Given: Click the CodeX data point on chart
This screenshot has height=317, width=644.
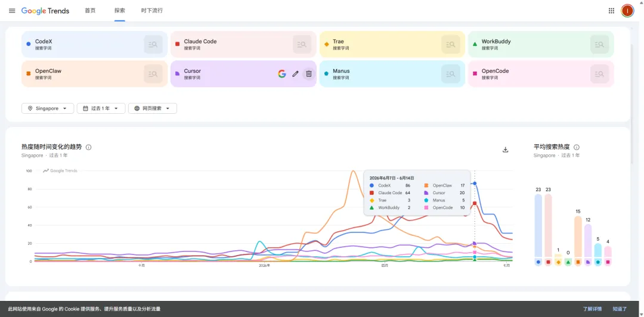Looking at the screenshot, I should [x=475, y=183].
